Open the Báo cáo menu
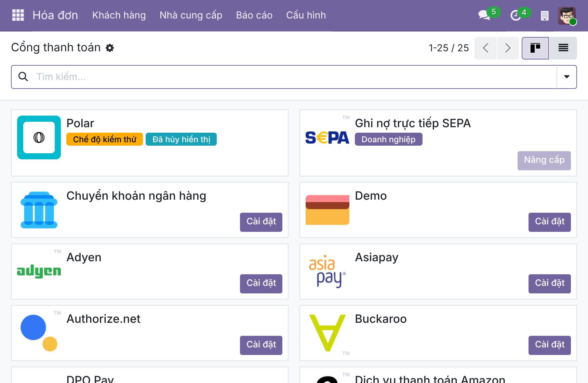The image size is (588, 383). point(254,15)
